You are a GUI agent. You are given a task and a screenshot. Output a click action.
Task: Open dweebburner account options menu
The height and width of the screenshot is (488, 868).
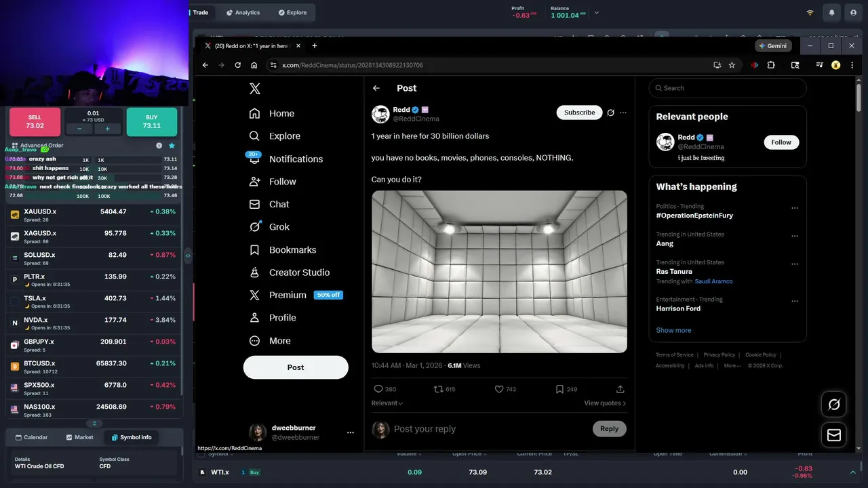[x=351, y=432]
